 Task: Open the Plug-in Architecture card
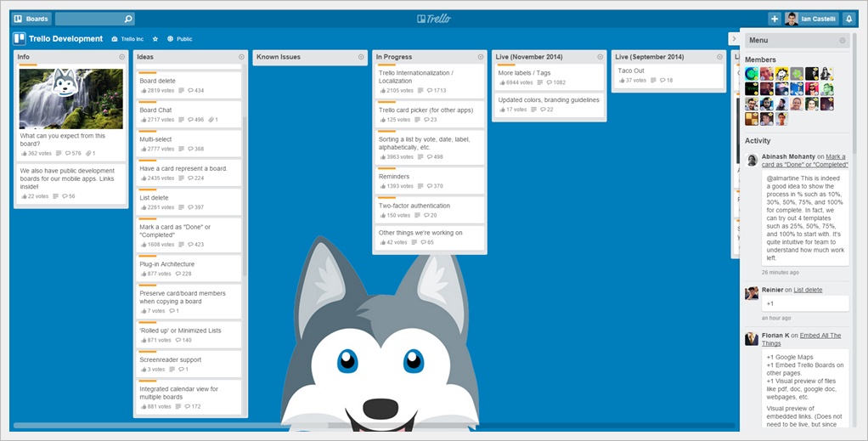[189, 269]
